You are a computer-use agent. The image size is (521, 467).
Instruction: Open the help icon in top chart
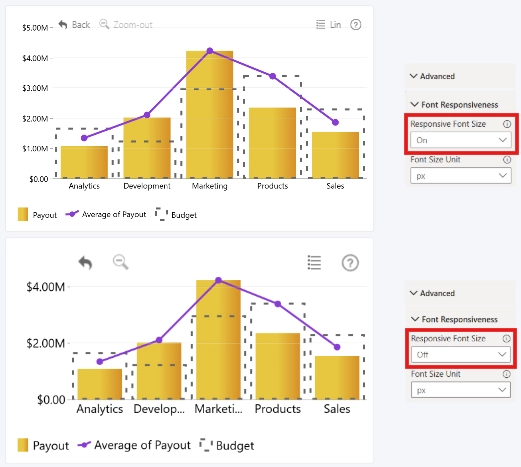coord(356,25)
